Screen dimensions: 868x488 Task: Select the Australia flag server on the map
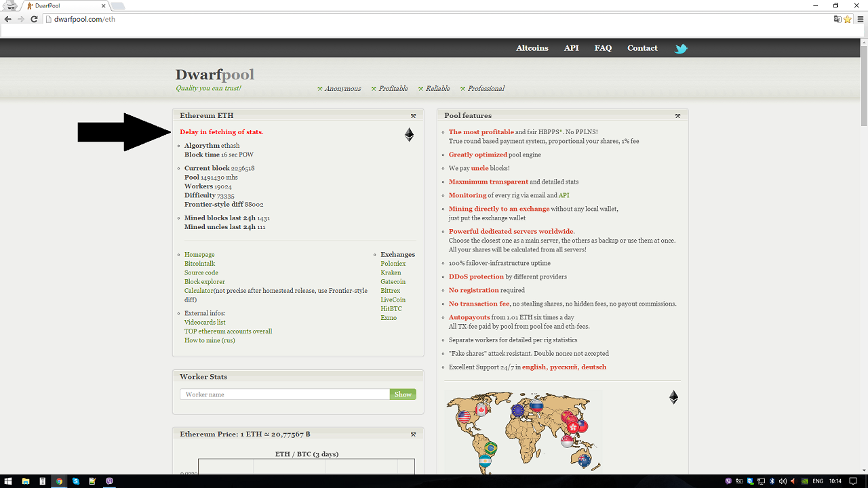pos(585,462)
